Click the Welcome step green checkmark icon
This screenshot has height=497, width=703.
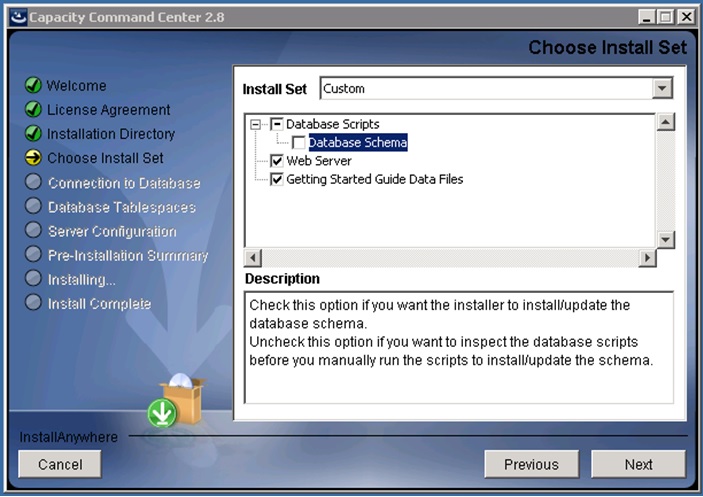tap(33, 85)
